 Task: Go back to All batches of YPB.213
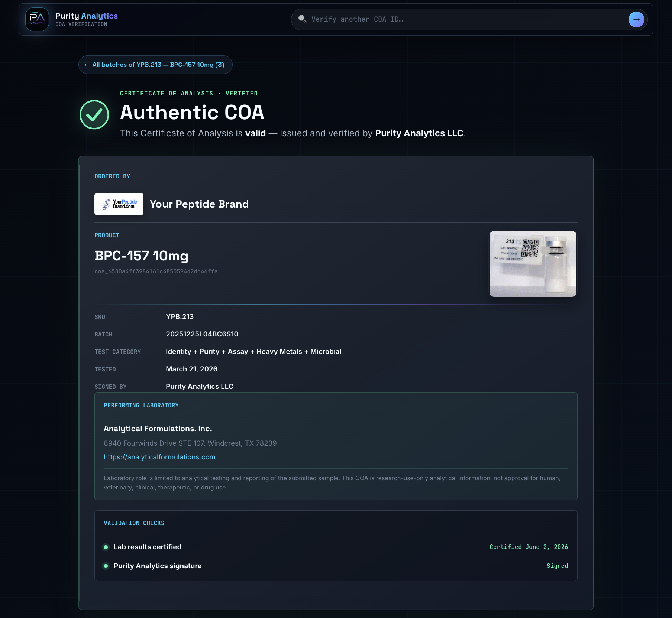coord(155,65)
